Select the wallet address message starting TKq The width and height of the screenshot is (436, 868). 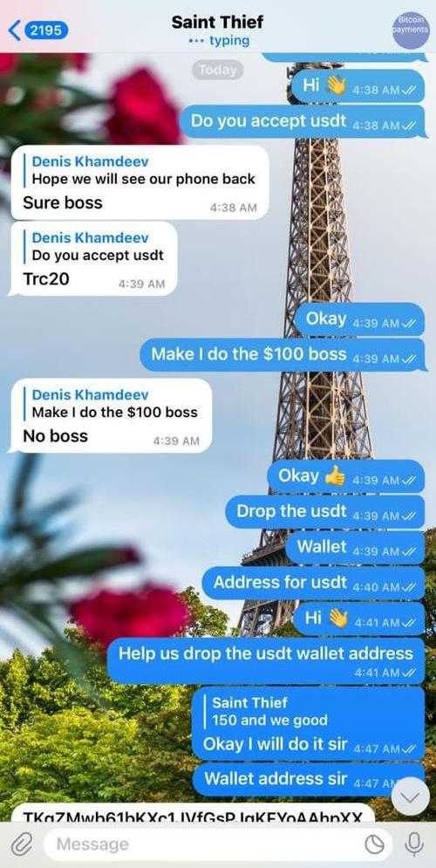pos(193,813)
